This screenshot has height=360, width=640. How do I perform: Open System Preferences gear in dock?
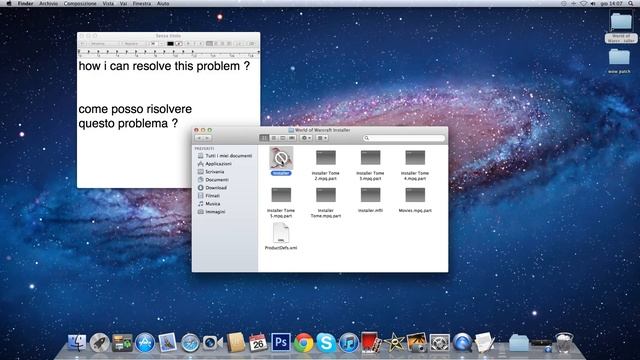click(439, 343)
